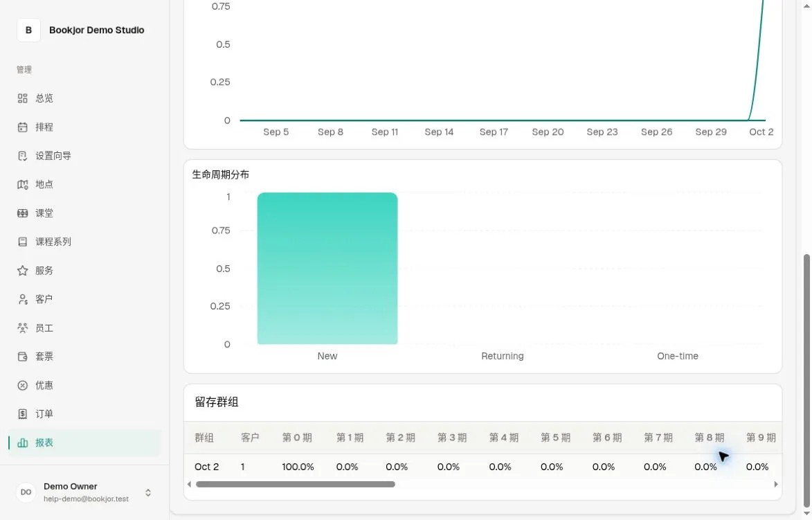Click the 100.0% retention cell

click(298, 467)
